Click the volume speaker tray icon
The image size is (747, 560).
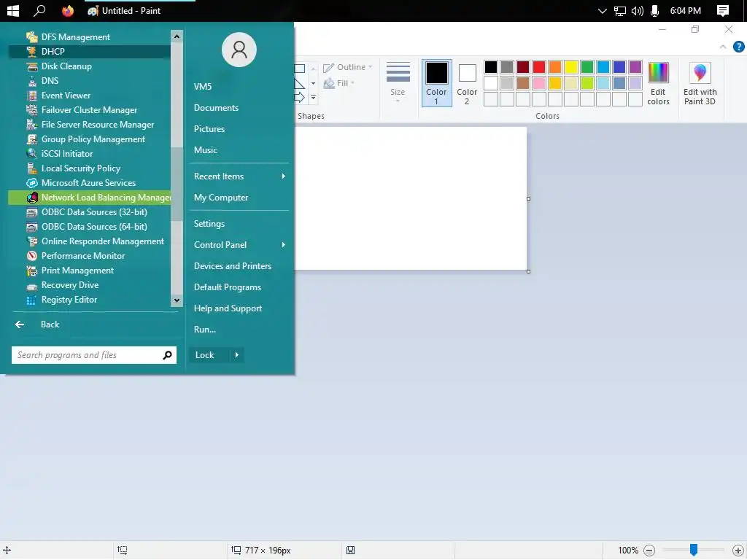(x=637, y=10)
